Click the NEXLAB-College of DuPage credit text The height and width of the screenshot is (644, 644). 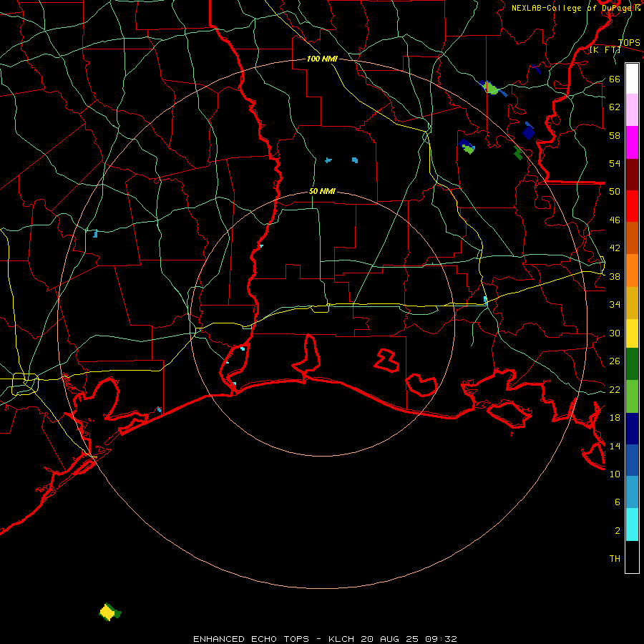[576, 8]
